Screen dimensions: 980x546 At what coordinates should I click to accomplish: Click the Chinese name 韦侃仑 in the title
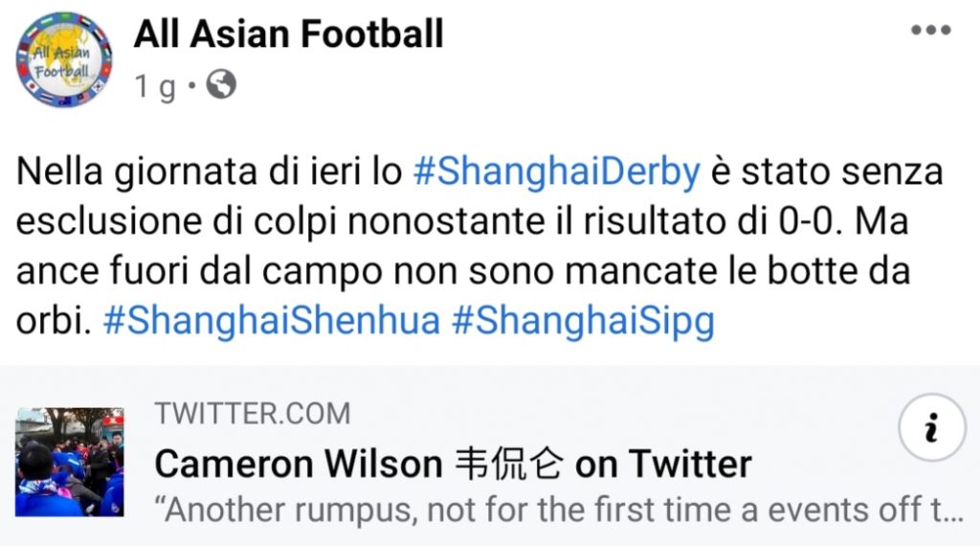point(506,464)
